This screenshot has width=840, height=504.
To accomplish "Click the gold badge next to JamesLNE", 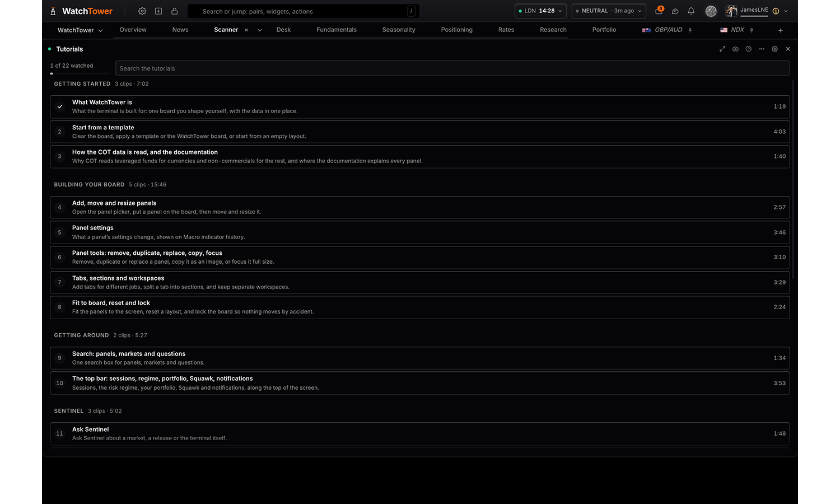I will [x=776, y=11].
